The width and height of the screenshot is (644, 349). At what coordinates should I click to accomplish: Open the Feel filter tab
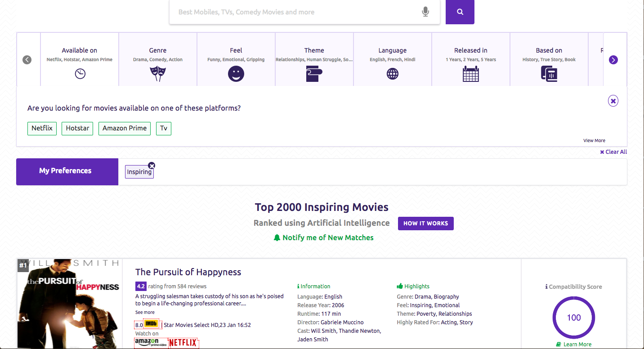(236, 59)
